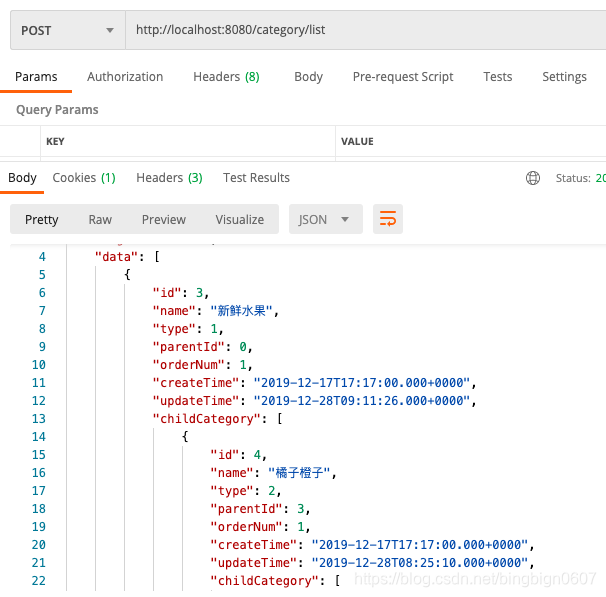
Task: Select the Raw view
Action: click(100, 219)
